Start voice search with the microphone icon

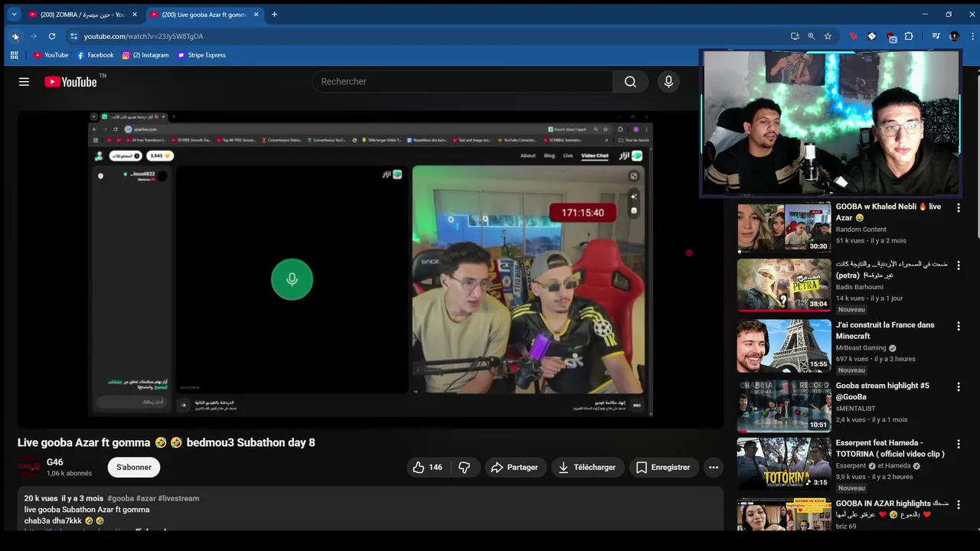(668, 82)
